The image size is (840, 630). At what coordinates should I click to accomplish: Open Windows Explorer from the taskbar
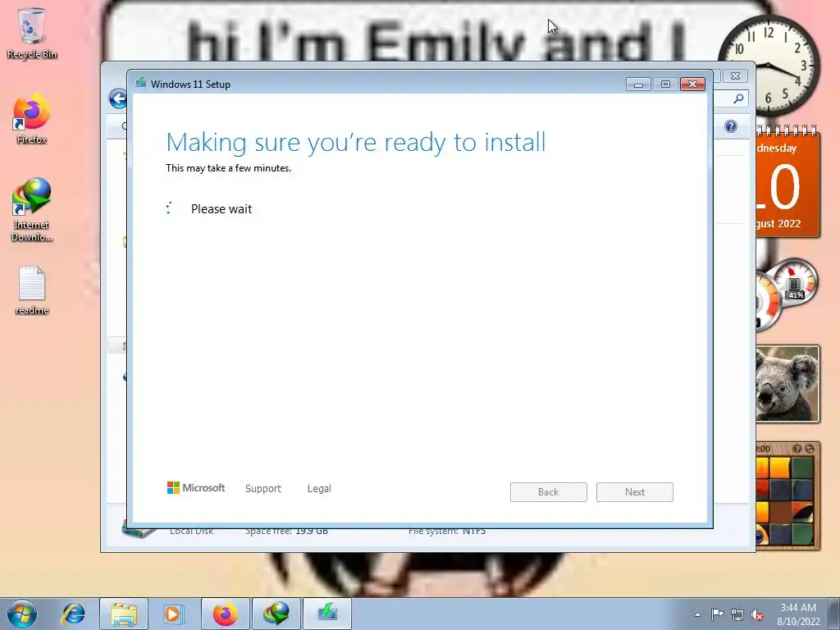coord(124,614)
